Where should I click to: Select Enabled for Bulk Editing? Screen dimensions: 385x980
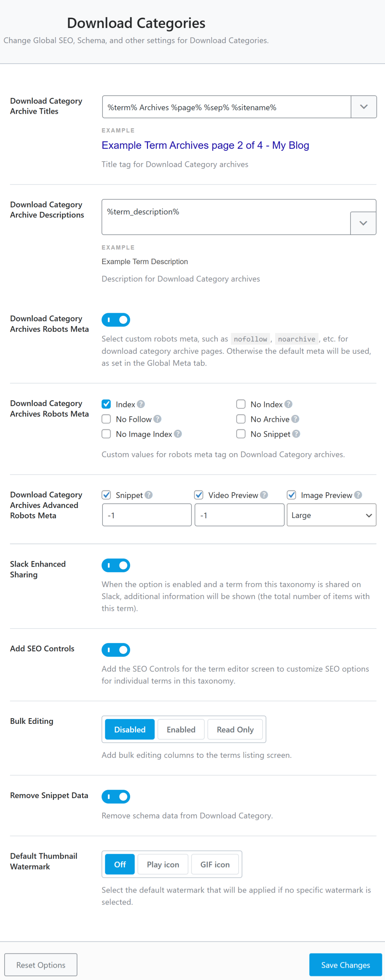[181, 729]
